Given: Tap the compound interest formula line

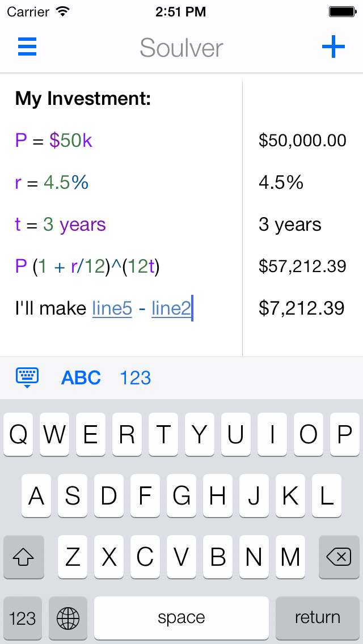Looking at the screenshot, I should [87, 266].
